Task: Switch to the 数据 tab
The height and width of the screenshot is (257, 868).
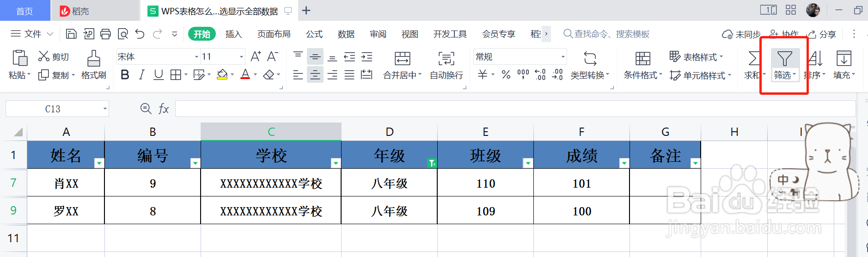Action: pyautogui.click(x=346, y=34)
